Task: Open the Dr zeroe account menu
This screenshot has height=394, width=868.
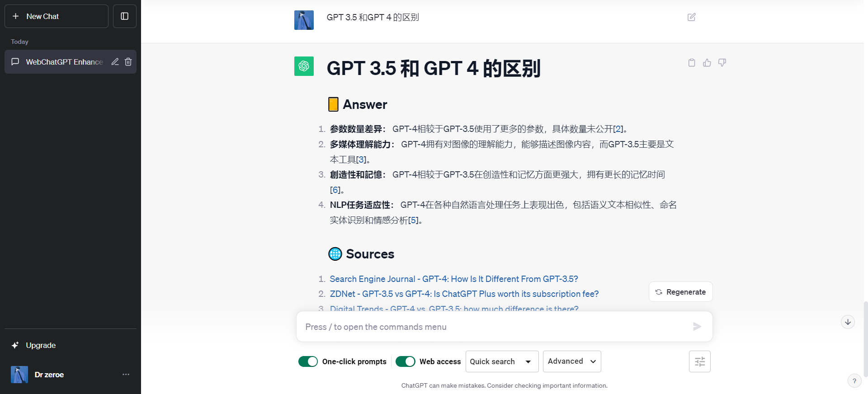Action: (x=70, y=375)
